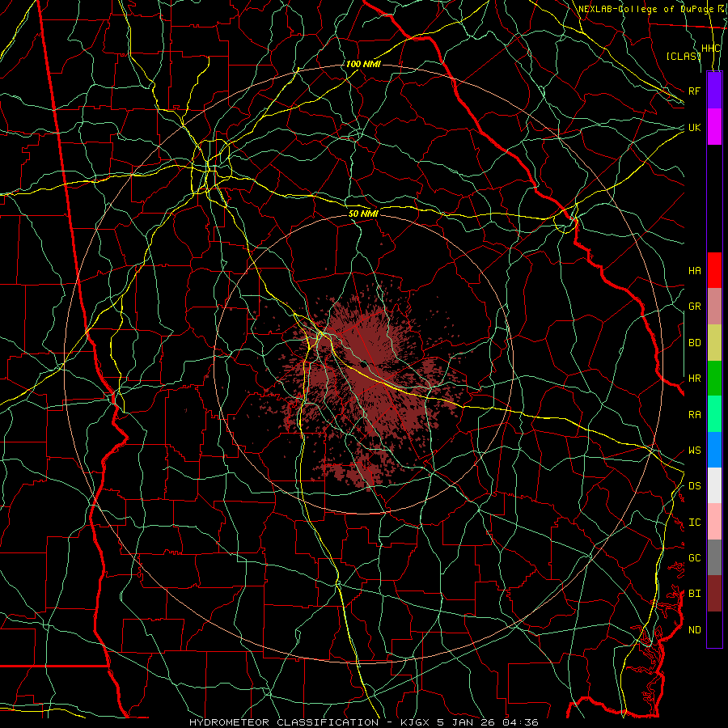Click the red HA legend color block
Screen dimensions: 728x728
[714, 270]
